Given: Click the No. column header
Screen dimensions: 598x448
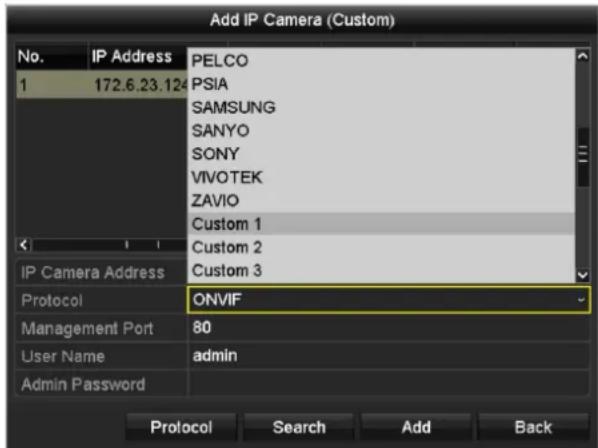Looking at the screenshot, I should [51, 56].
